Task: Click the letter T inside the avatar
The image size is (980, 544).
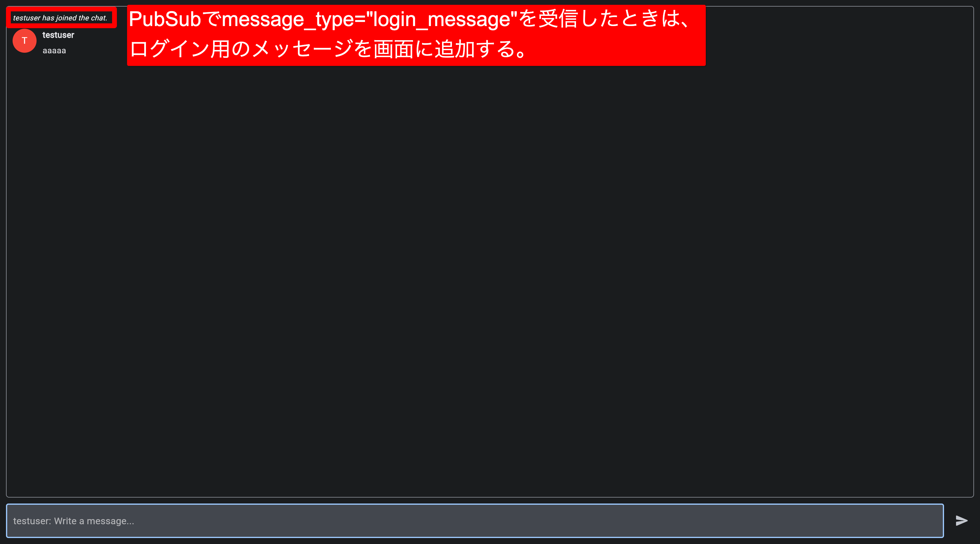Action: click(24, 41)
